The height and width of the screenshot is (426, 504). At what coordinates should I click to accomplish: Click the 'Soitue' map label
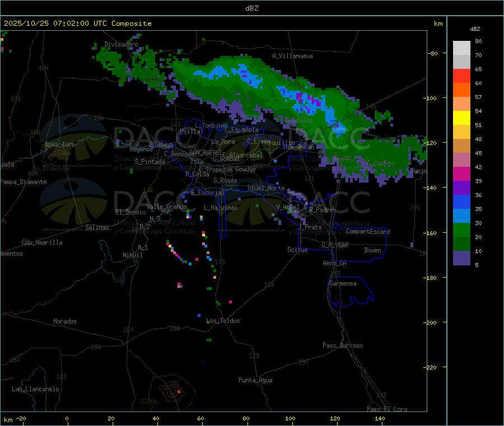[x=297, y=250]
